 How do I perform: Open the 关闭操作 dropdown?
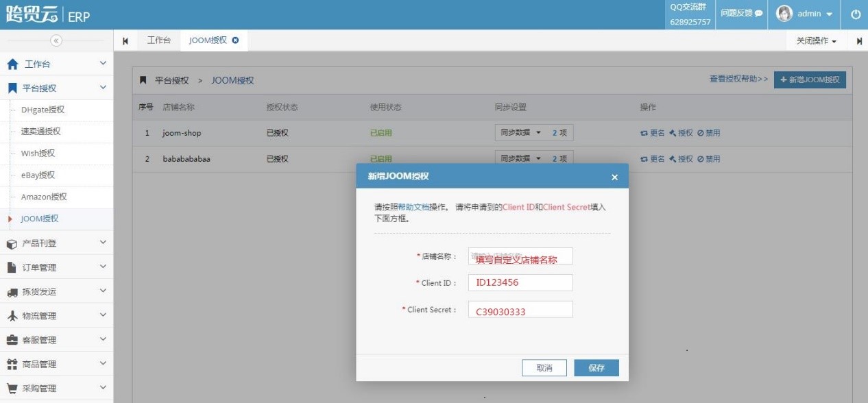816,41
